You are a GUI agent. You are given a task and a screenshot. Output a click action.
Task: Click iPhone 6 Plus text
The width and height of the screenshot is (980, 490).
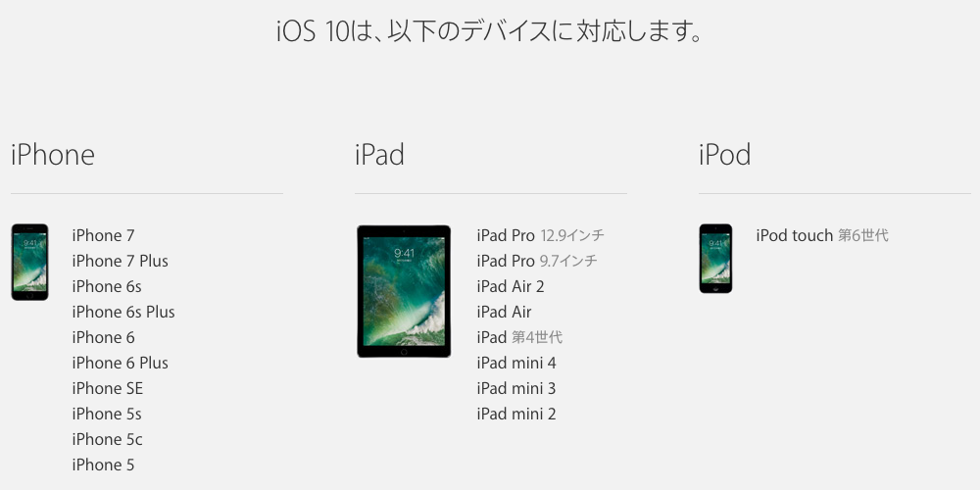point(120,363)
